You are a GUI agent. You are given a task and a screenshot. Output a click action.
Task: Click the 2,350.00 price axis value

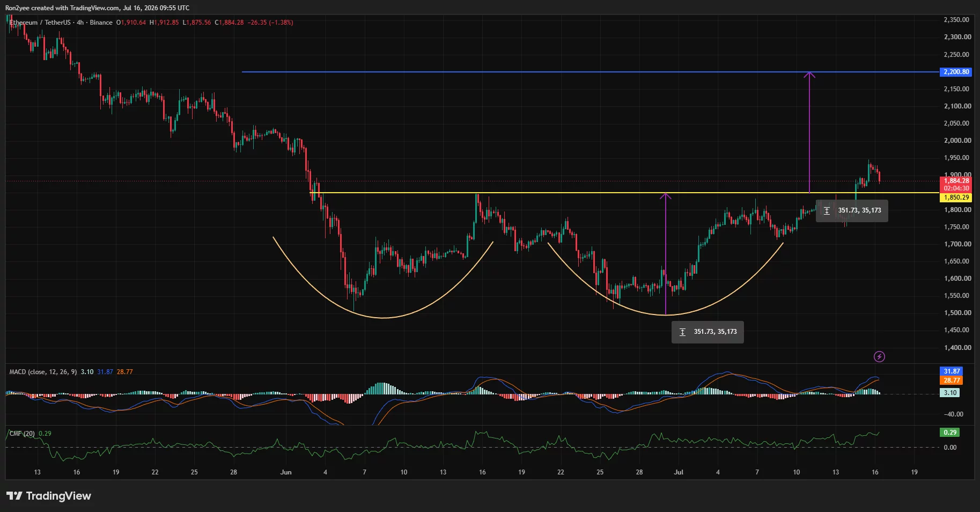point(956,20)
